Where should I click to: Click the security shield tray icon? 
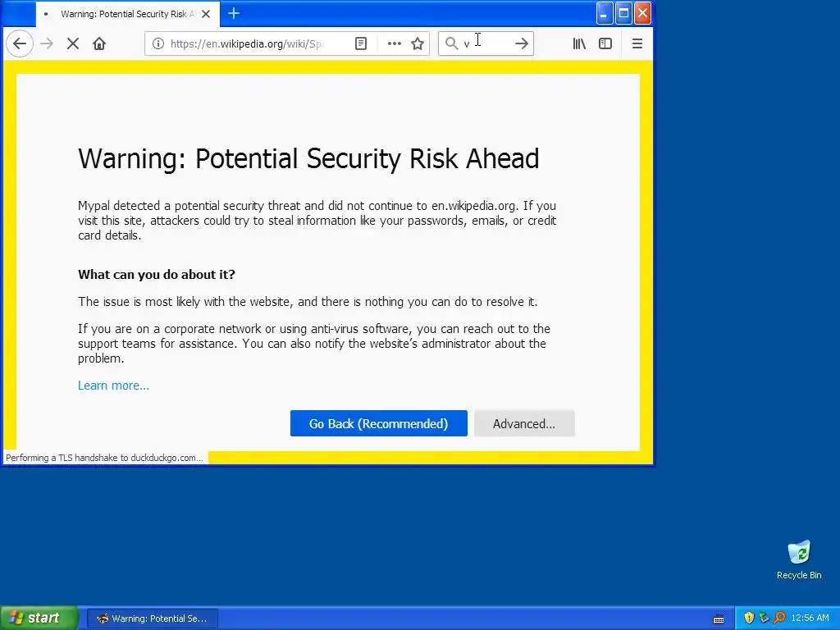tap(749, 619)
